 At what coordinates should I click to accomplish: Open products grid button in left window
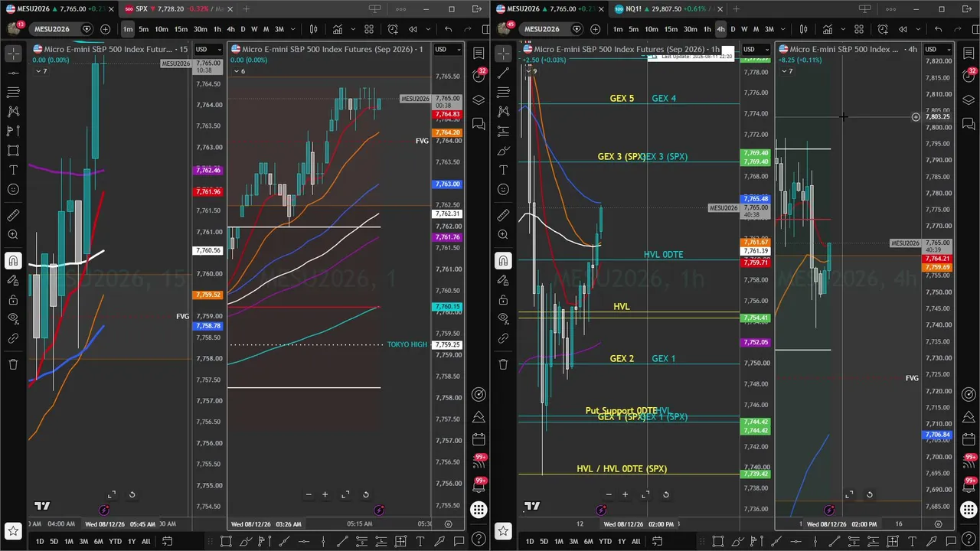tap(479, 510)
